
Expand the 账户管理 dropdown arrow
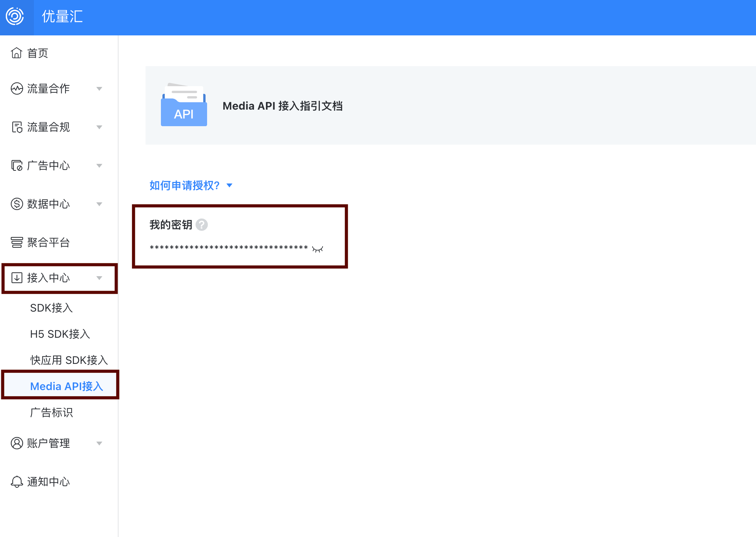click(100, 443)
